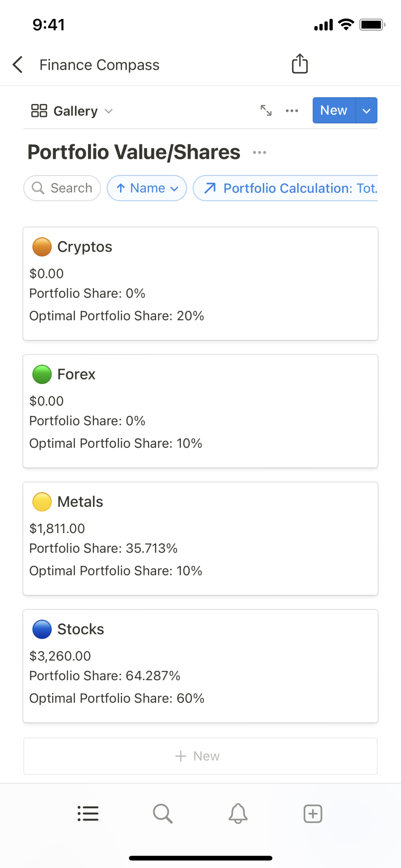
Task: Click the Search field
Action: coord(62,188)
